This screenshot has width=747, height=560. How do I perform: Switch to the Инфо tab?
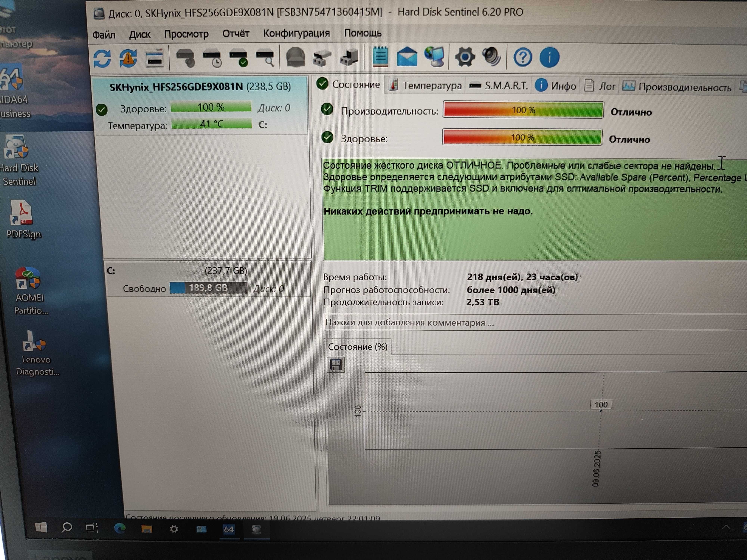(x=556, y=86)
